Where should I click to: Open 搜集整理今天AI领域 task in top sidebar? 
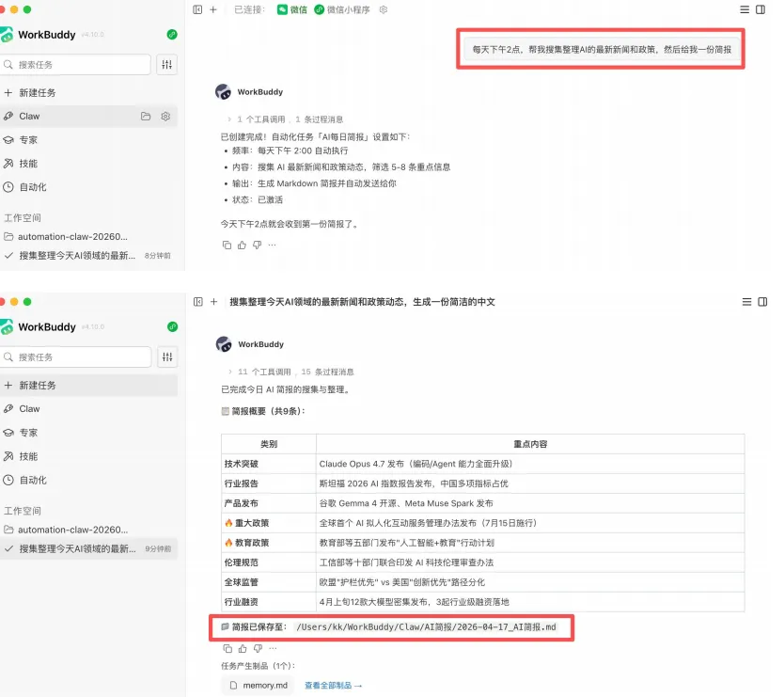[89, 255]
